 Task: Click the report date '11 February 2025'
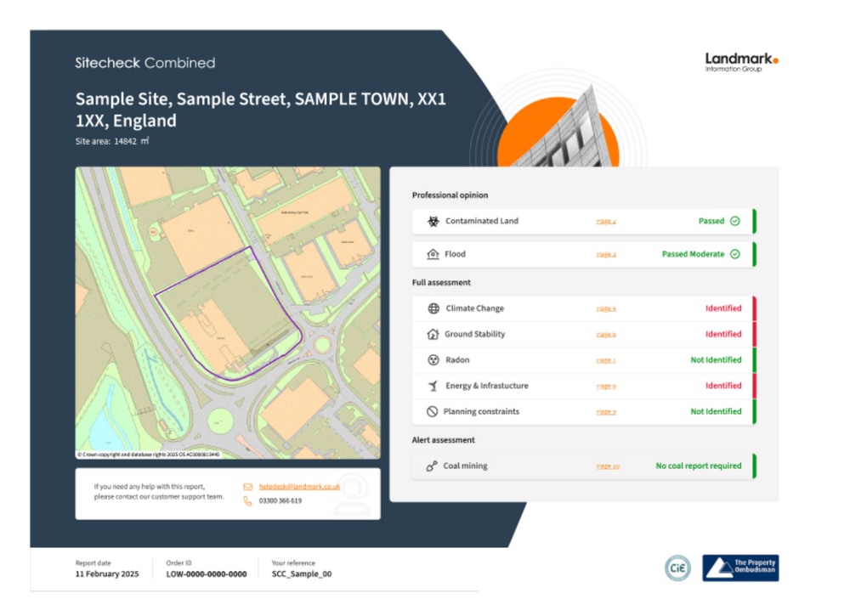coord(107,574)
